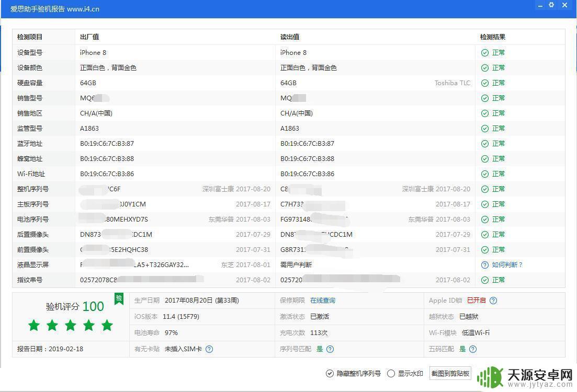Click the 读出值 column header
The height and width of the screenshot is (392, 577).
coord(290,37)
